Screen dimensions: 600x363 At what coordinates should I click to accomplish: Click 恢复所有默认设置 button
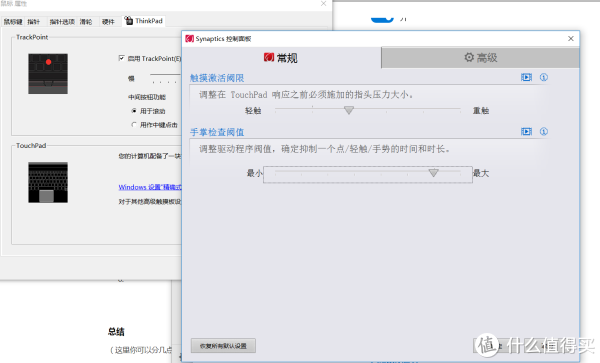coord(223,346)
